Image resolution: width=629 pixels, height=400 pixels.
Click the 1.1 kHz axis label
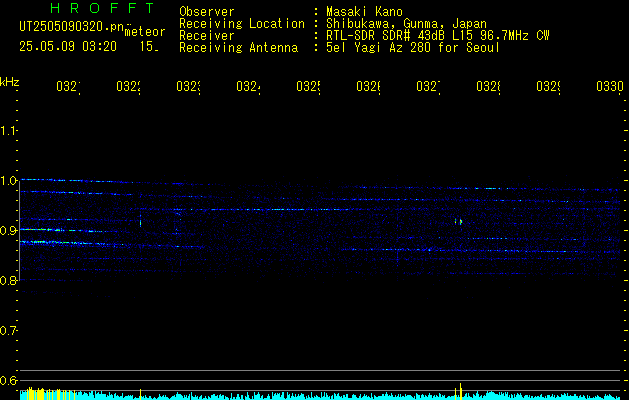pyautogui.click(x=8, y=131)
